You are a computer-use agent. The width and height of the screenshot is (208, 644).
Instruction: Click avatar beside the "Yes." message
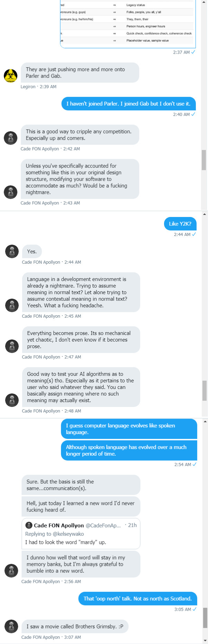[x=12, y=252]
